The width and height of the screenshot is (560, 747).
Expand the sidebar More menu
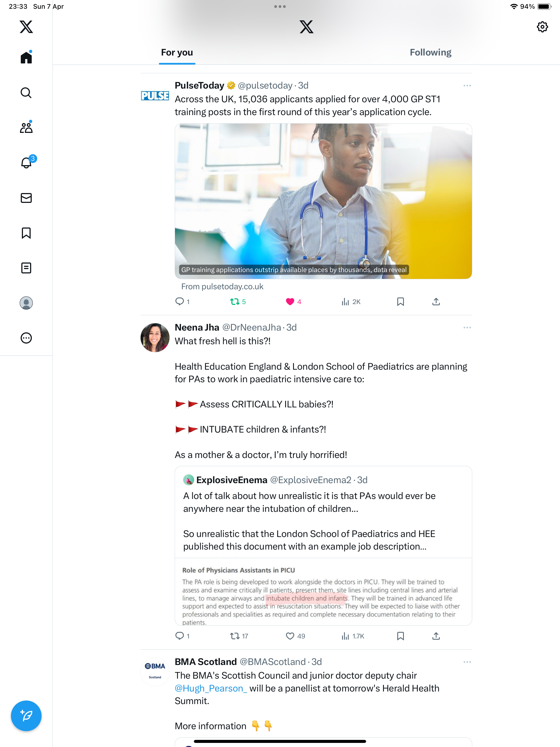click(26, 338)
